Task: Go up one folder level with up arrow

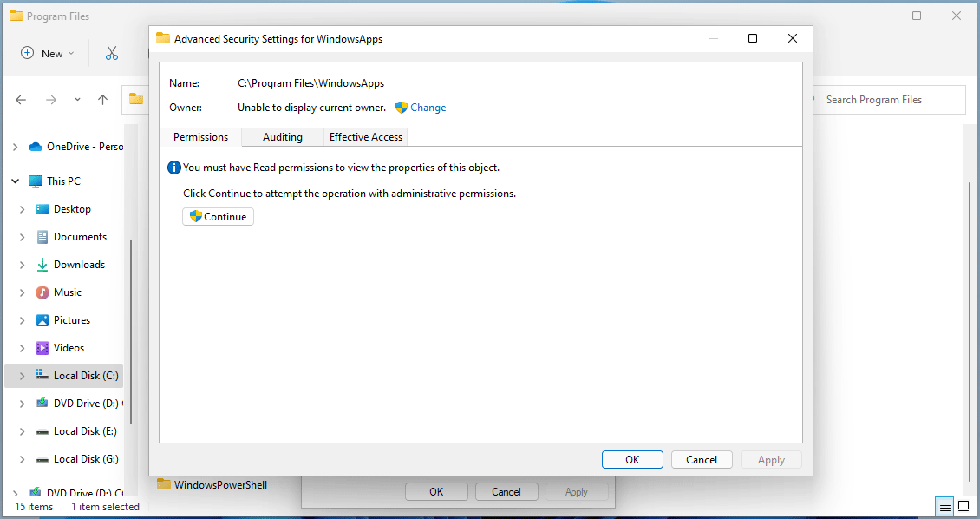Action: click(103, 100)
